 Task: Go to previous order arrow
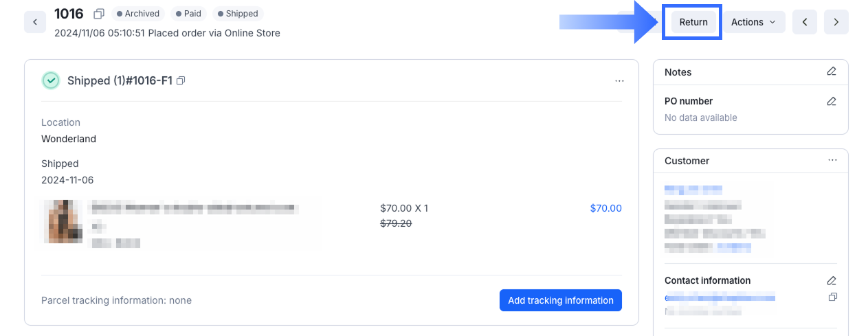804,22
